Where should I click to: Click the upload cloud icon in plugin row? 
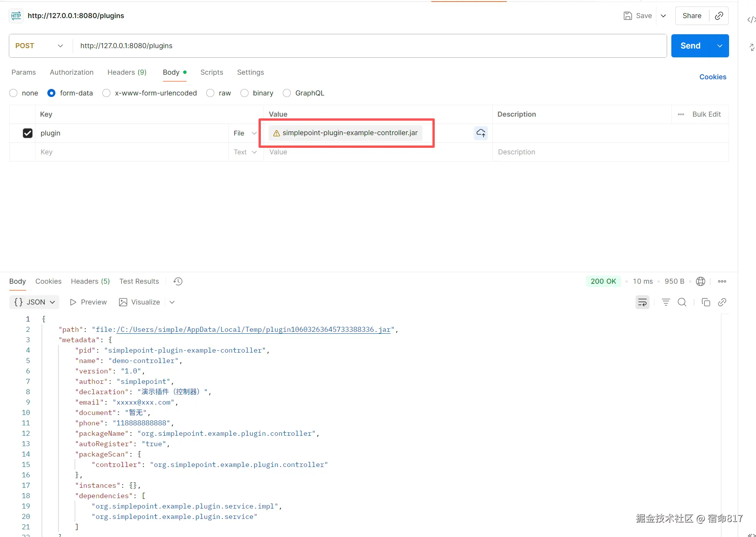click(481, 133)
